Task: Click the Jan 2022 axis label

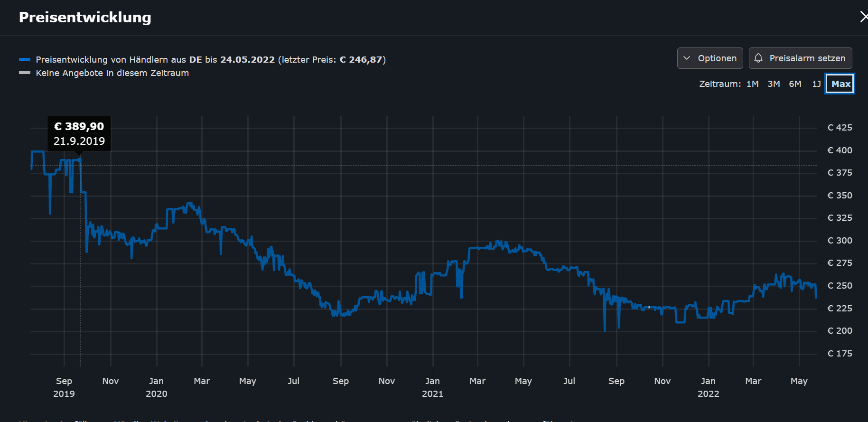Action: (709, 387)
